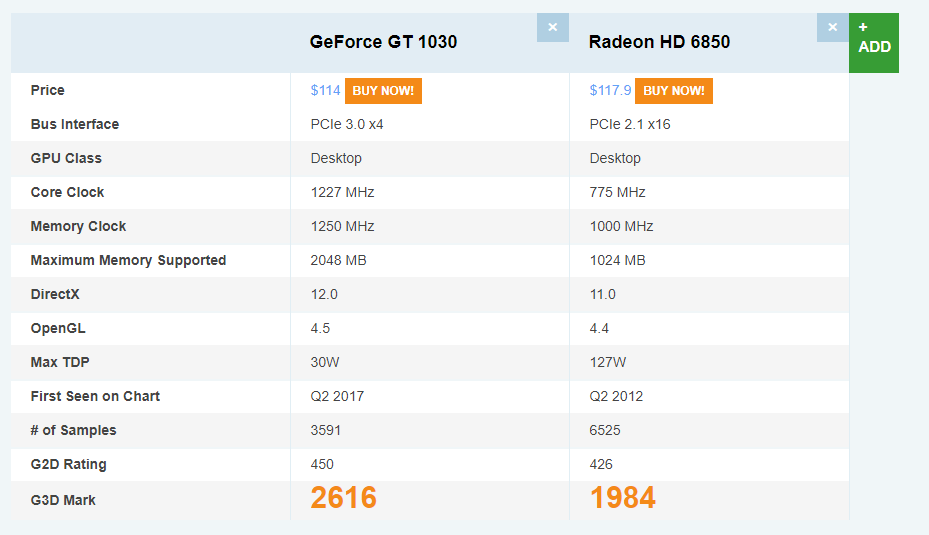This screenshot has width=929, height=535.
Task: Select the # of Samples row label
Action: (x=73, y=430)
